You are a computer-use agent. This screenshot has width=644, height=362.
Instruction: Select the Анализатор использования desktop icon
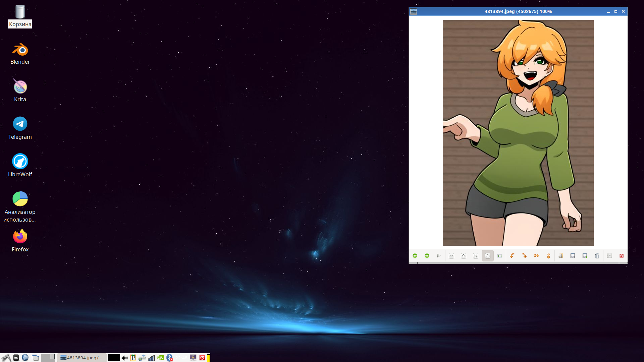[x=20, y=207]
